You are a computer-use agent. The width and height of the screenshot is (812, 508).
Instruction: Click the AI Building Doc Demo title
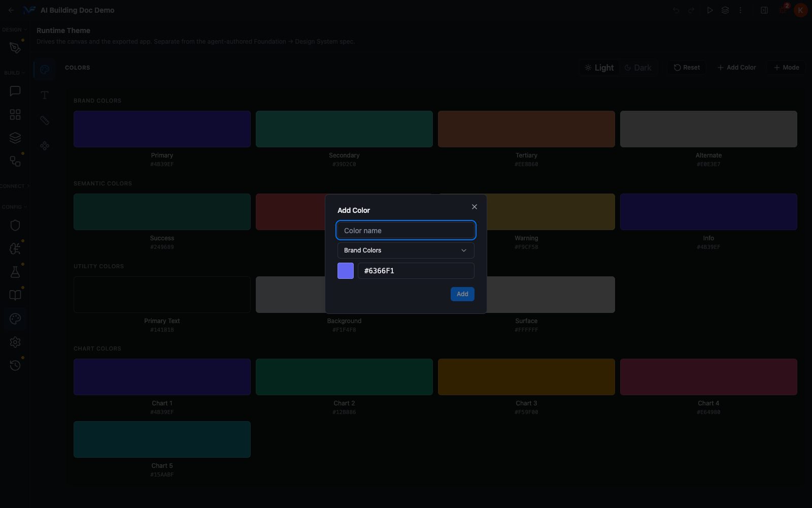pos(78,10)
